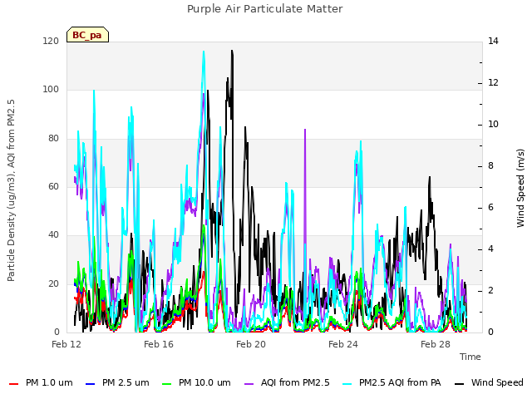This screenshot has height=399, width=532.
Task: Click the 20 left y-axis tick label
Action: coord(53,284)
